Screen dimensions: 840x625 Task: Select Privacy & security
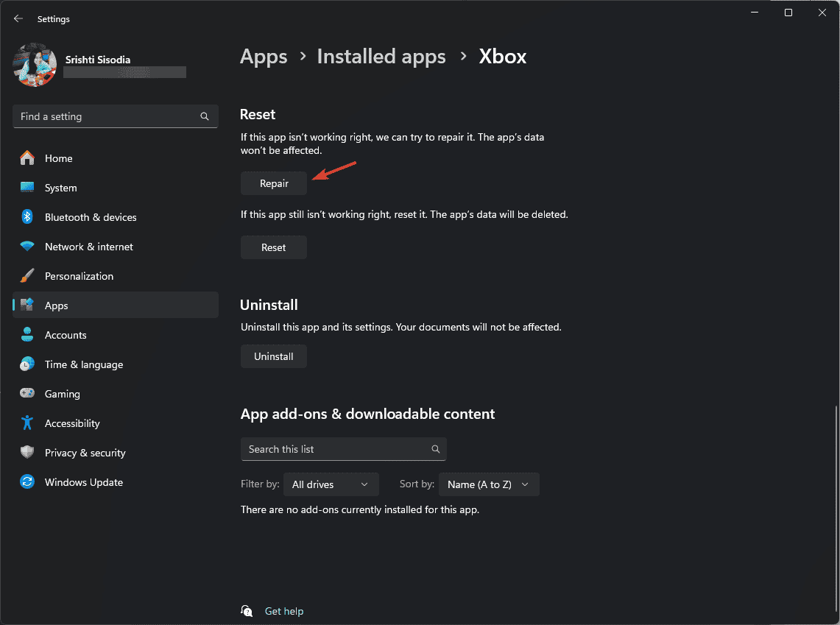click(x=115, y=453)
